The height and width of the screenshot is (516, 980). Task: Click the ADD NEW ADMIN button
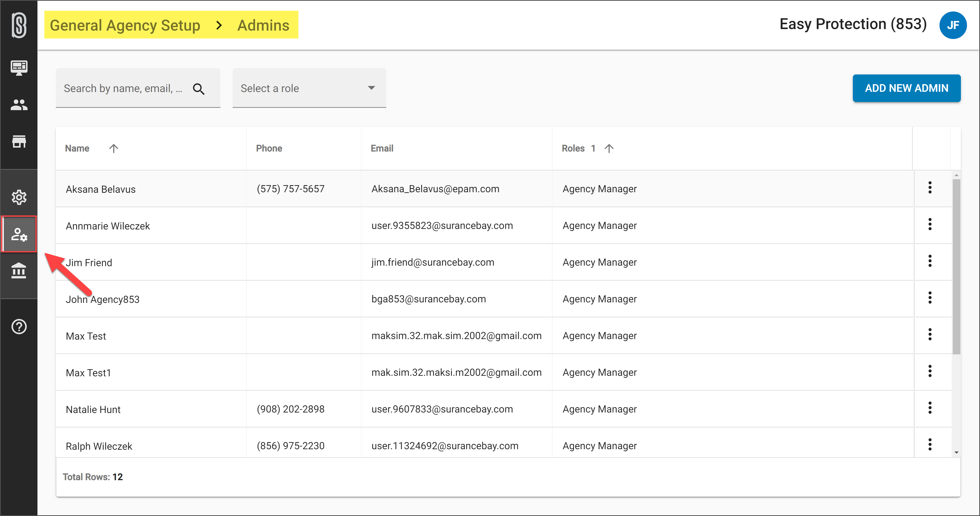click(907, 88)
